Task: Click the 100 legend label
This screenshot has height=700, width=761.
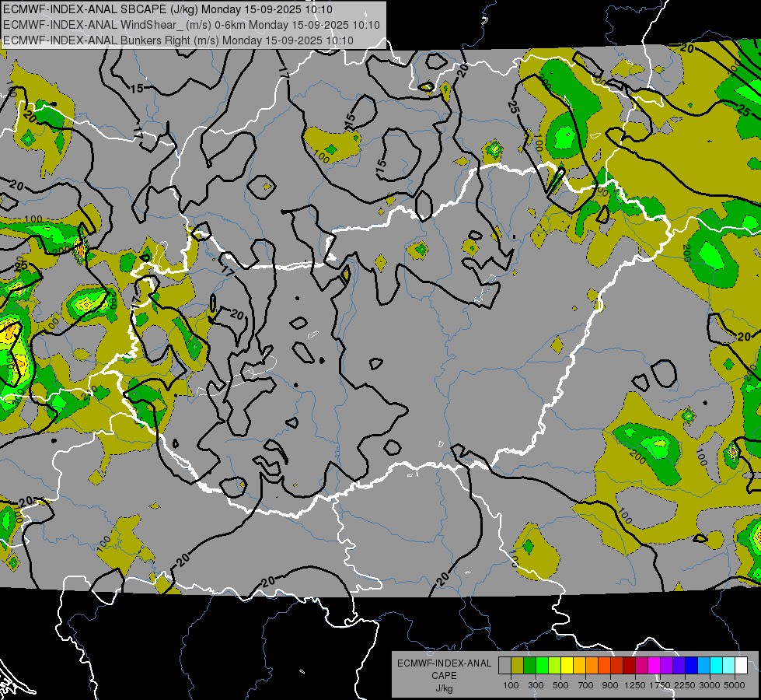Action: 511,685
